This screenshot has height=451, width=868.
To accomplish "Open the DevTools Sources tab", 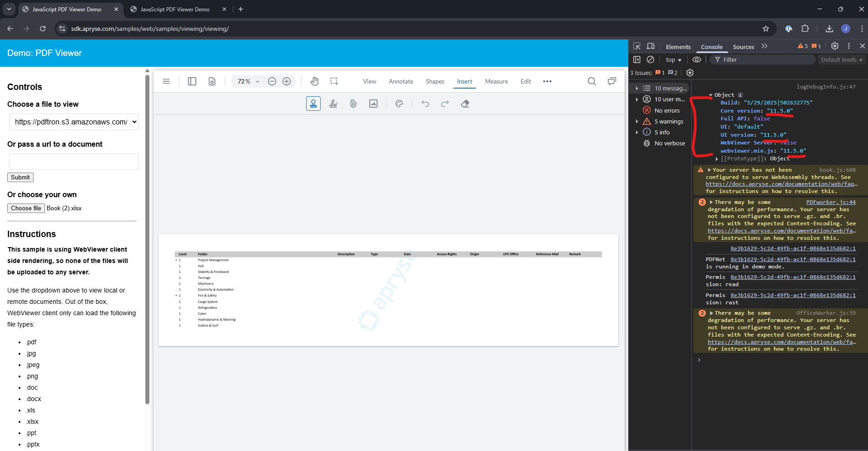I will coord(743,47).
